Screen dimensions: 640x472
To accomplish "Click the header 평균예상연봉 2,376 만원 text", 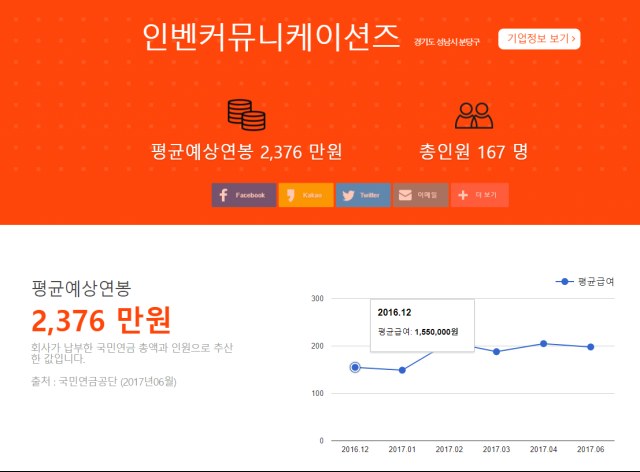I will pos(246,152).
